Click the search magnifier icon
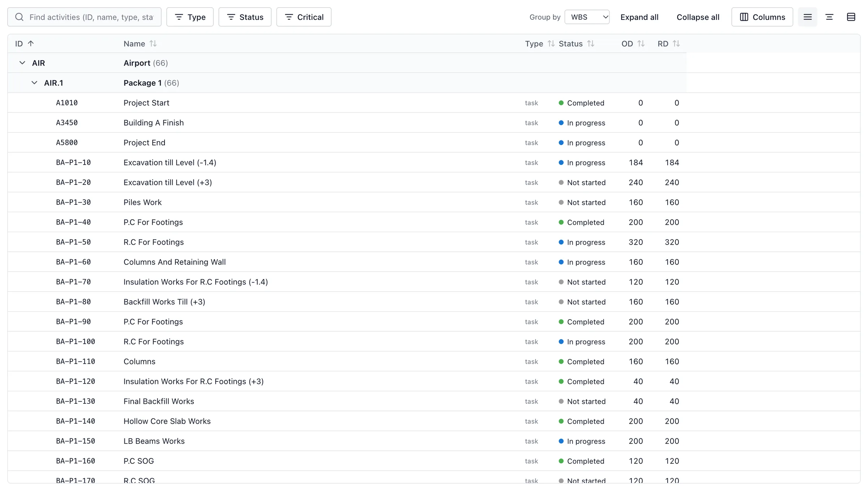The image size is (868, 486). [x=20, y=17]
